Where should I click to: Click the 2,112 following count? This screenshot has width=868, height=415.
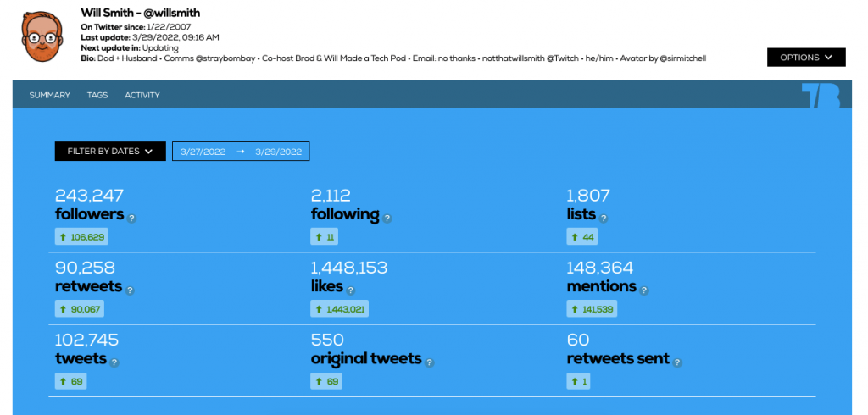tap(331, 196)
